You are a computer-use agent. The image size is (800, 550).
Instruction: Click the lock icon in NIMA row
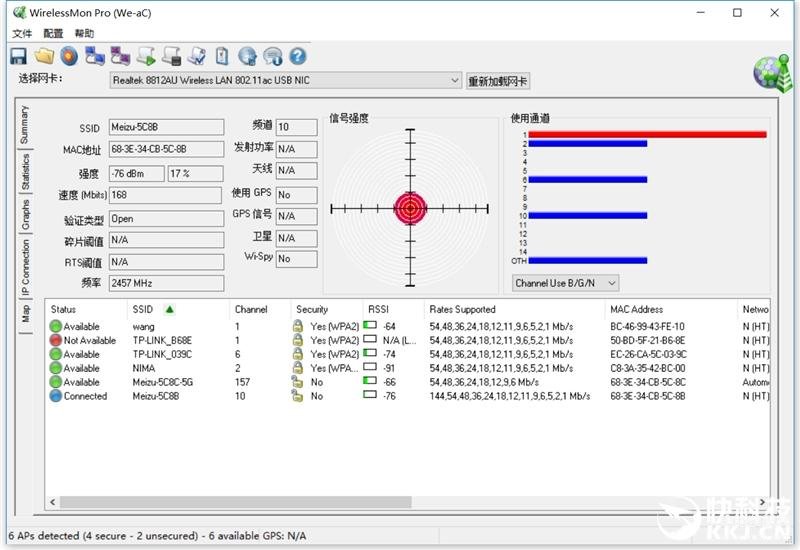coord(298,367)
